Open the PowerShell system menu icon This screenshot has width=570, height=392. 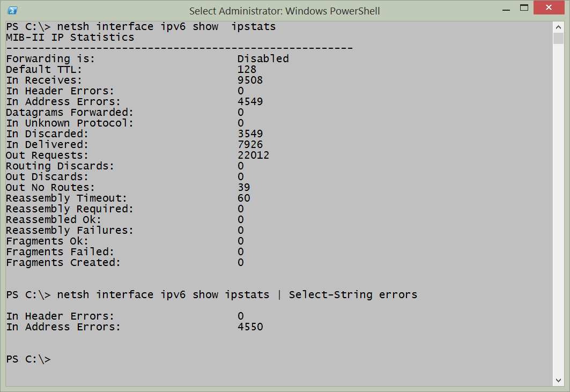[x=12, y=10]
